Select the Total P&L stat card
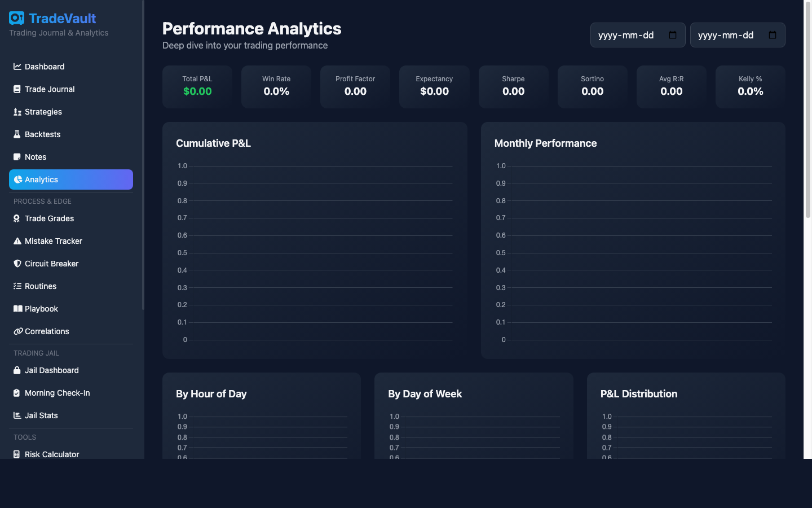The image size is (812, 508). click(x=197, y=86)
